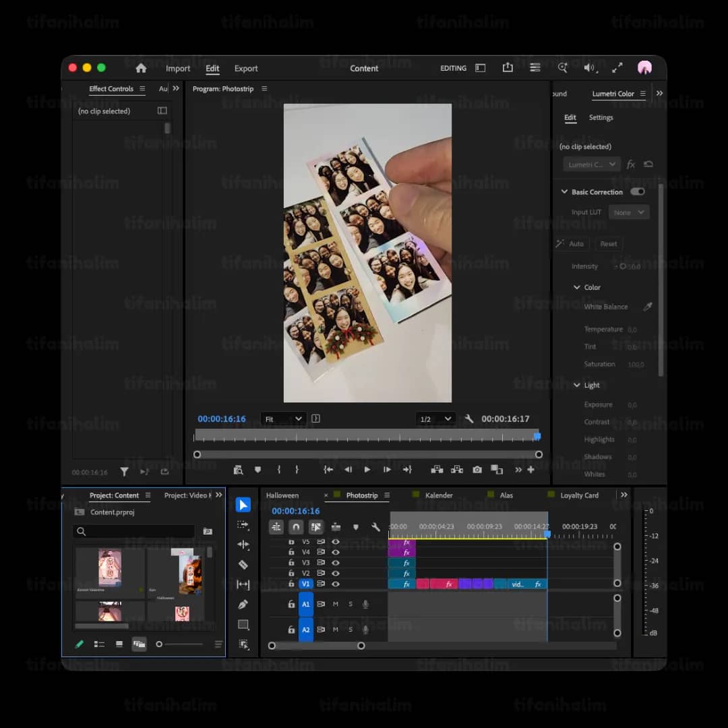Screen dimensions: 728x728
Task: Select the Track Select Forward tool
Action: click(243, 524)
